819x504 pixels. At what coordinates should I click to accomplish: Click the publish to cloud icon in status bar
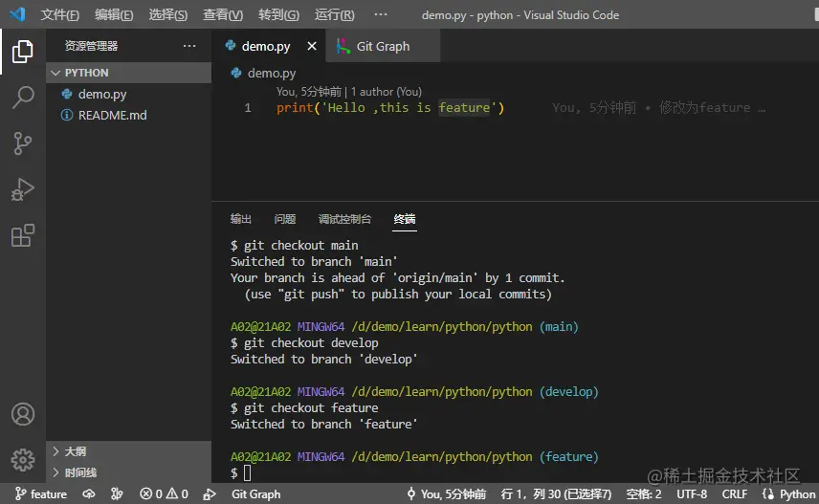click(89, 494)
